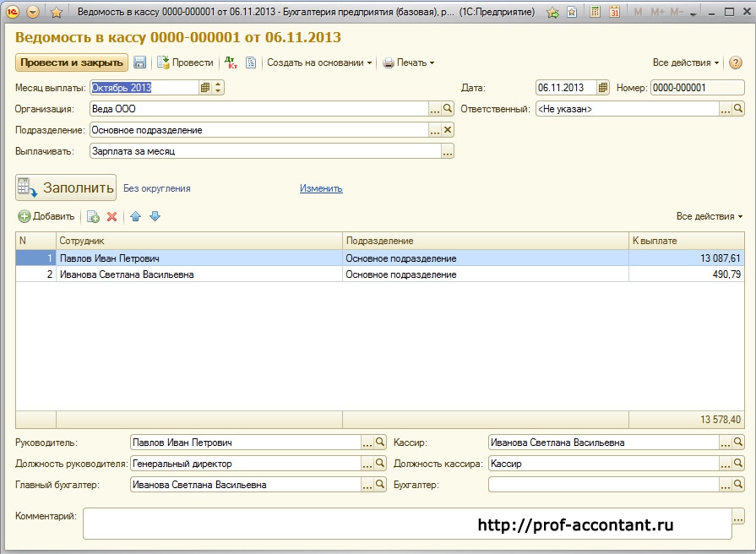Viewport: 756px width, 554px height.
Task: Click the save (floppy disk) icon
Action: tap(140, 62)
